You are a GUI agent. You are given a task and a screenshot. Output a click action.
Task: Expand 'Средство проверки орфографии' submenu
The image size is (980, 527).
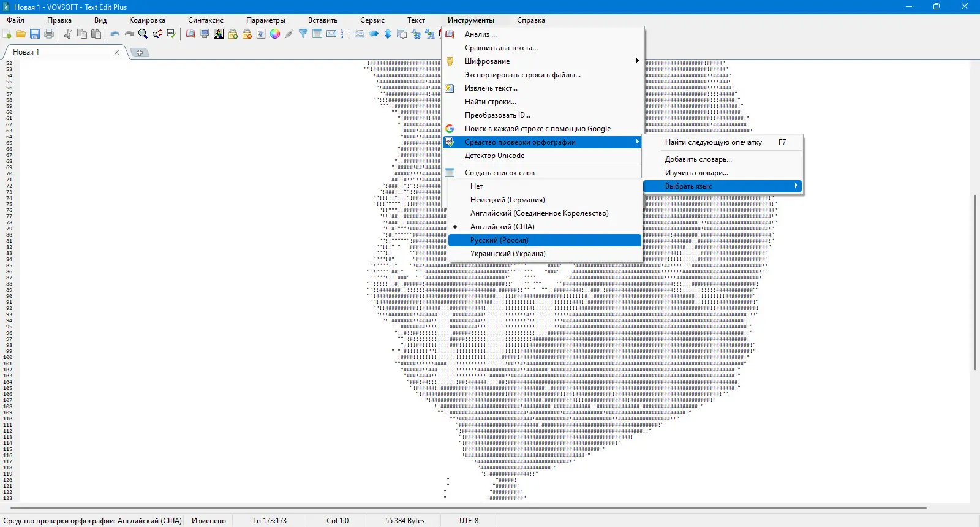click(542, 142)
